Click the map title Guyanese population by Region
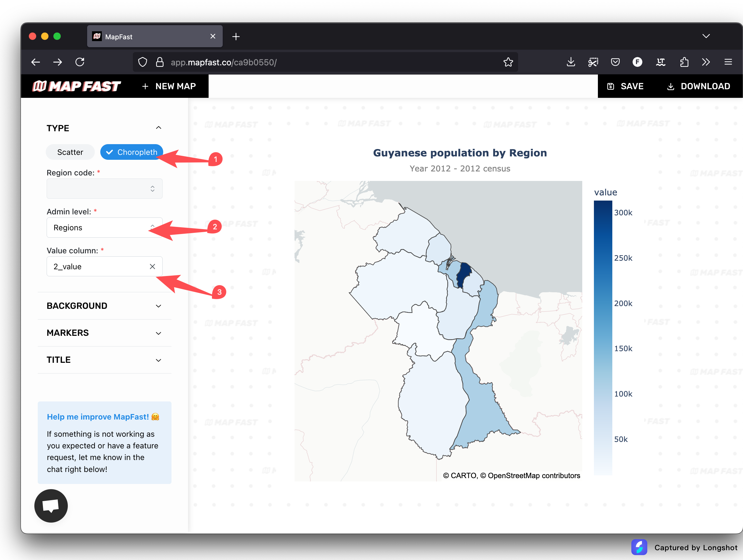 click(x=460, y=153)
